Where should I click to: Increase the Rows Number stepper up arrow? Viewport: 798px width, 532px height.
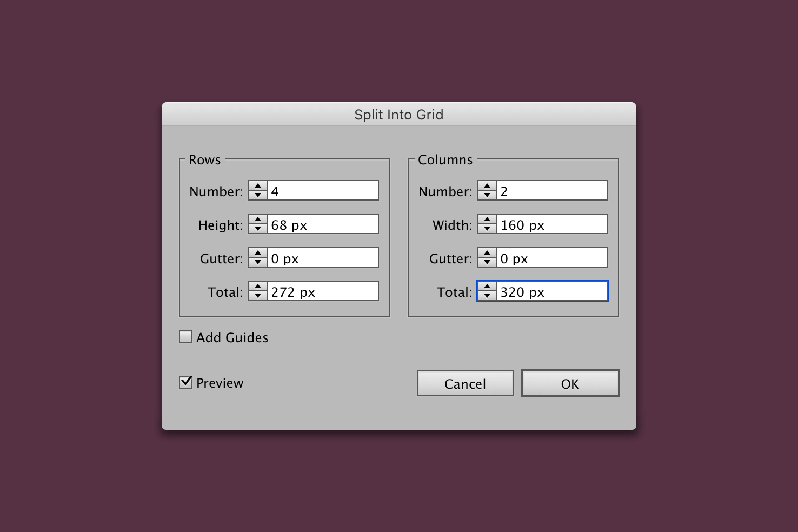258,186
